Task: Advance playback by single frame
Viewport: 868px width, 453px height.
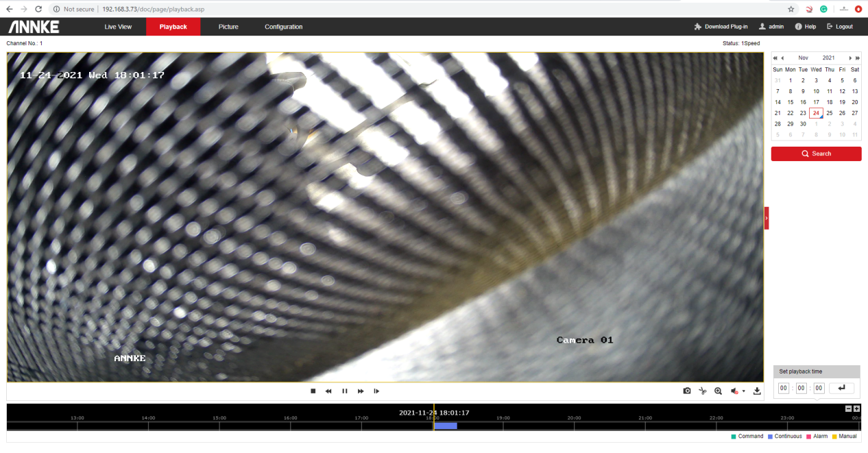Action: [x=376, y=391]
